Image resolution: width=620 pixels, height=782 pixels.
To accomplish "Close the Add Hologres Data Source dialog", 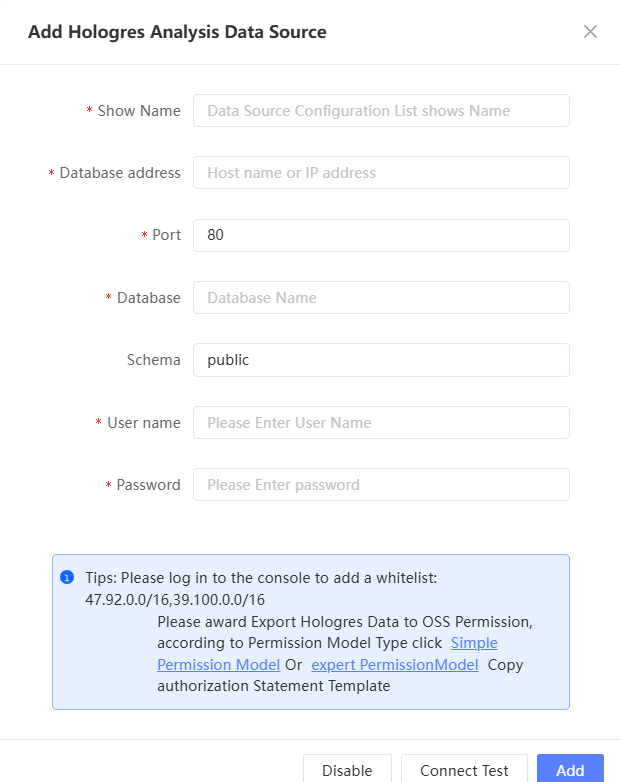I will click(x=590, y=31).
